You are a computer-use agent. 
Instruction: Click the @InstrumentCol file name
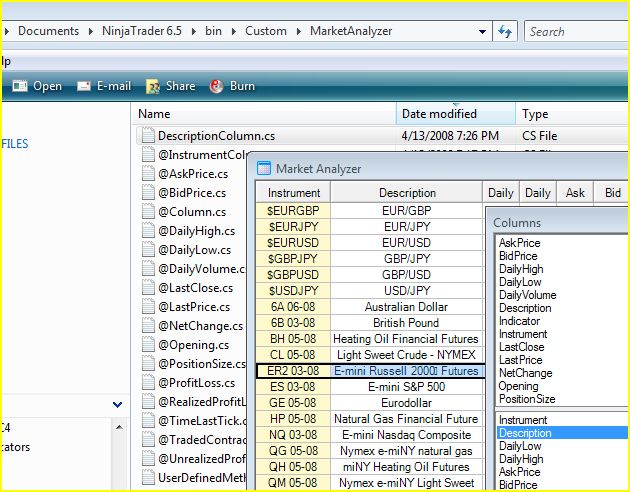coord(202,155)
